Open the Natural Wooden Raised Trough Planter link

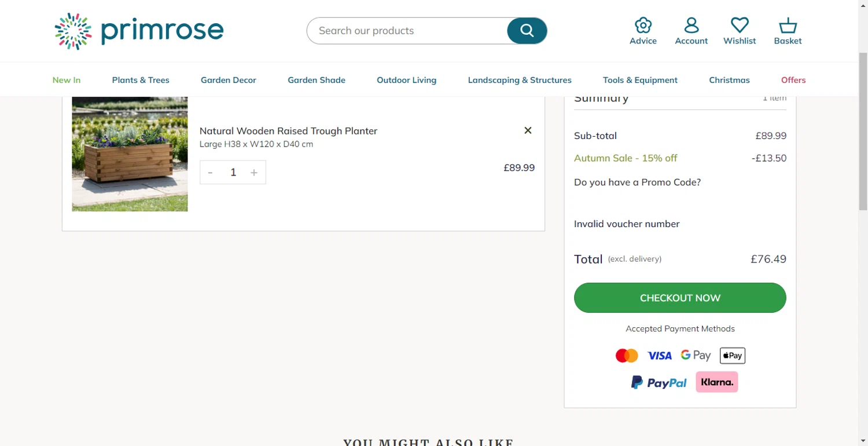288,131
